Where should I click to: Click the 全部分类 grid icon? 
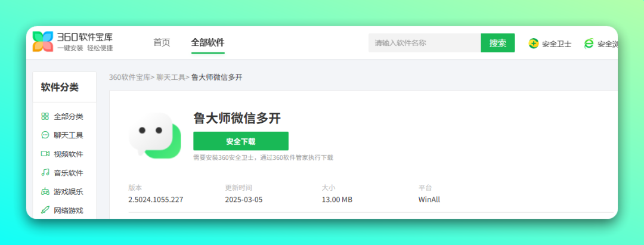[x=45, y=116]
